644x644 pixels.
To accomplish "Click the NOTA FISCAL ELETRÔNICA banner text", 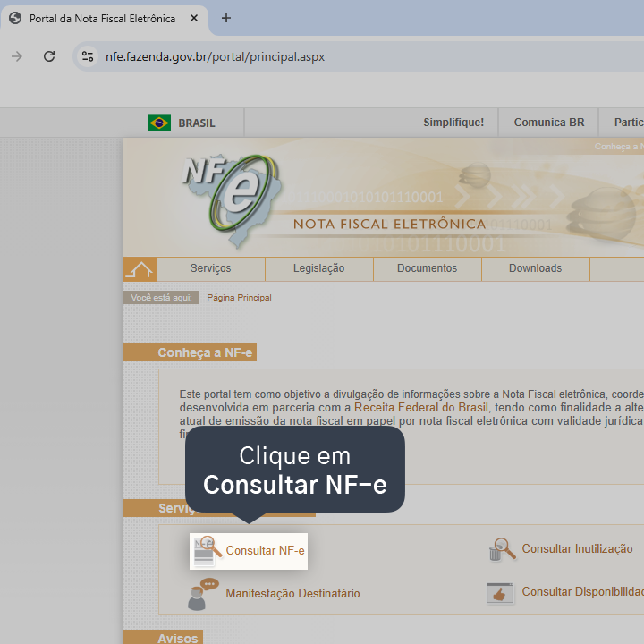I will coord(389,224).
